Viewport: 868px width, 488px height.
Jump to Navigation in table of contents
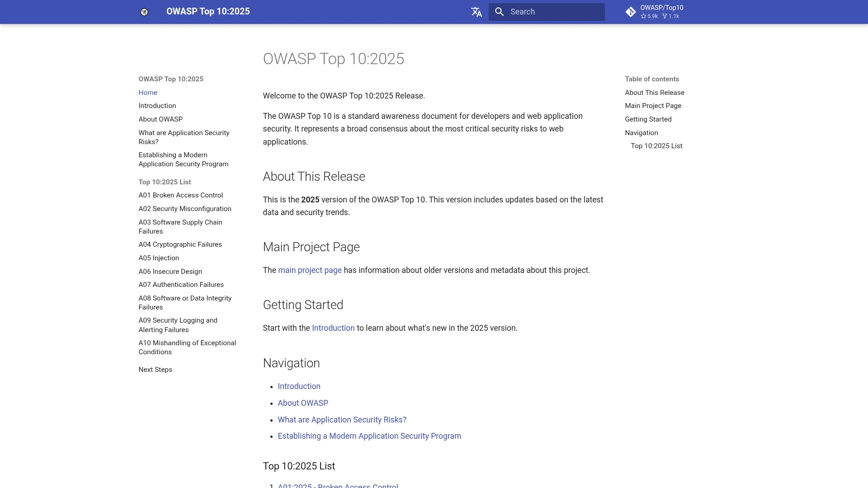tap(642, 133)
